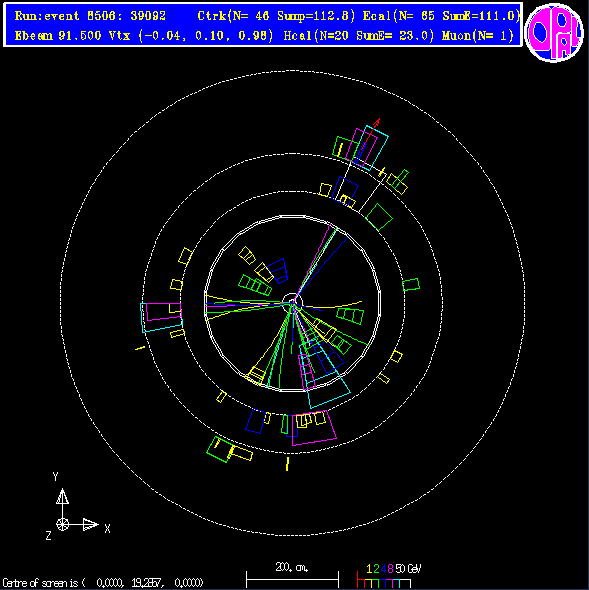Click the blue 4 GeV legend marker
This screenshot has width=589, height=590.
(383, 569)
